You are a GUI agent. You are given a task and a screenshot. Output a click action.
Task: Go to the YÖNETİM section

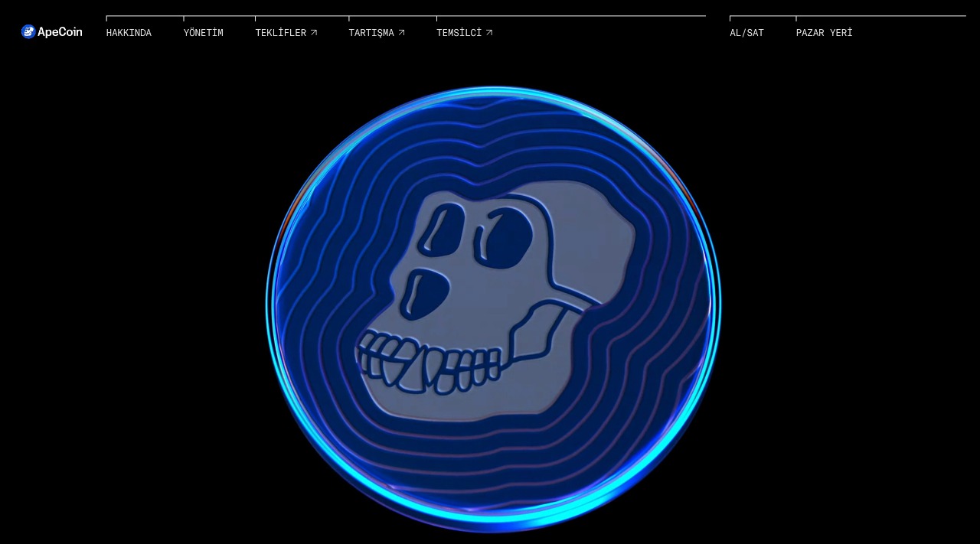point(204,33)
